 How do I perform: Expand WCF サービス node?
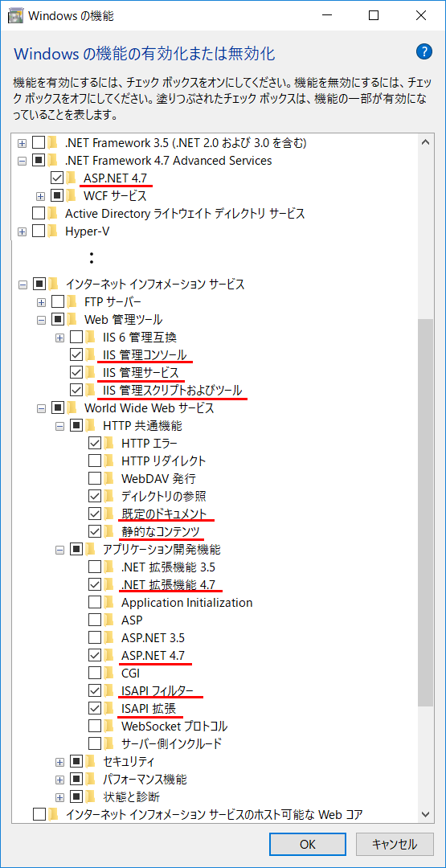tap(40, 197)
